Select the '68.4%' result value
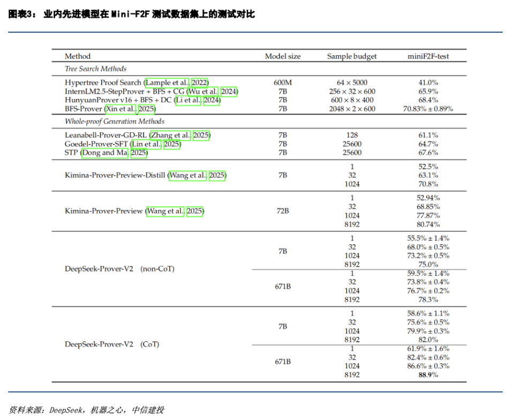514x420 pixels. tap(428, 100)
